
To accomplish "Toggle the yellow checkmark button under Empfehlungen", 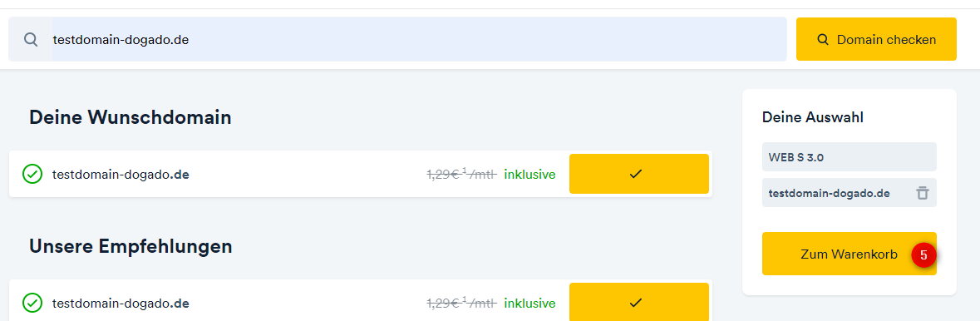I will point(638,302).
